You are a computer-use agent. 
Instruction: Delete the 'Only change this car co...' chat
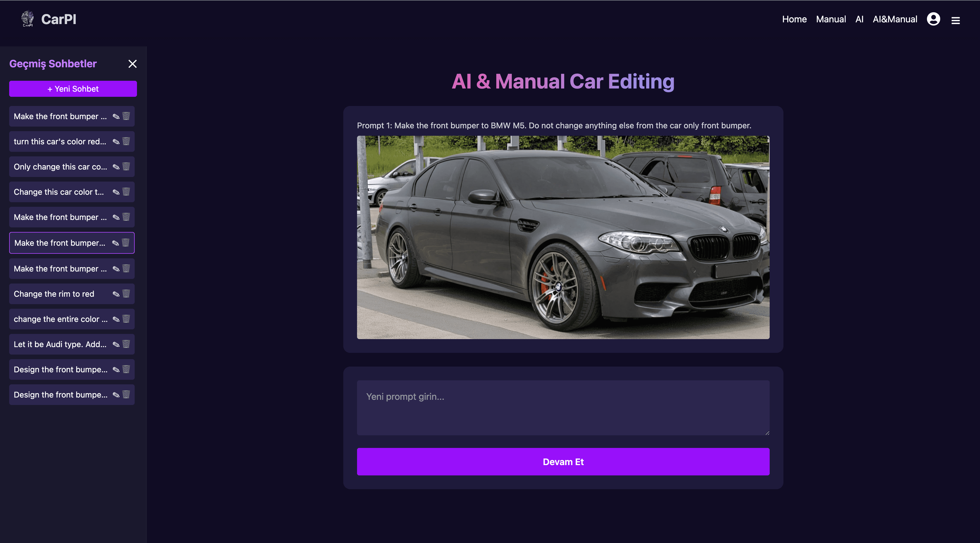click(126, 167)
